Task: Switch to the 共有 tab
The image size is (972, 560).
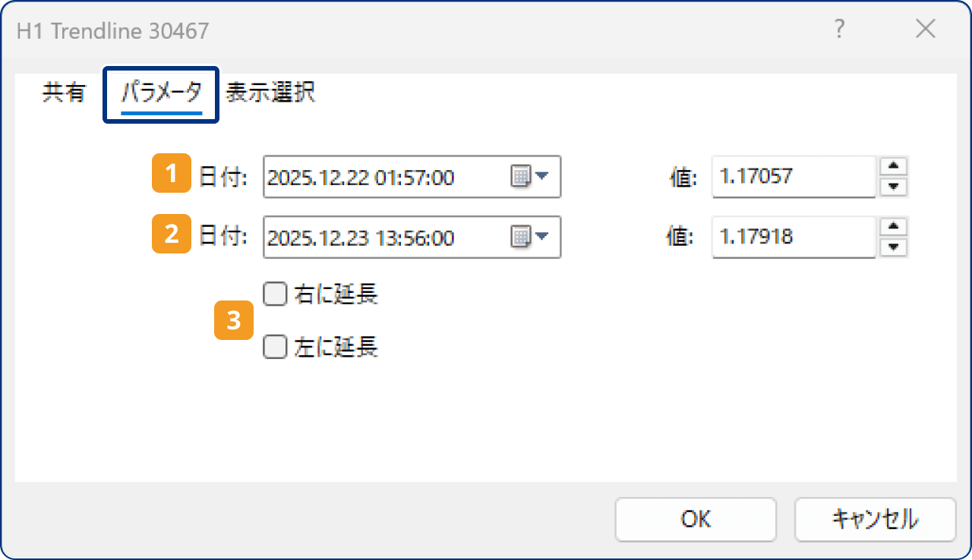Action: pos(64,93)
